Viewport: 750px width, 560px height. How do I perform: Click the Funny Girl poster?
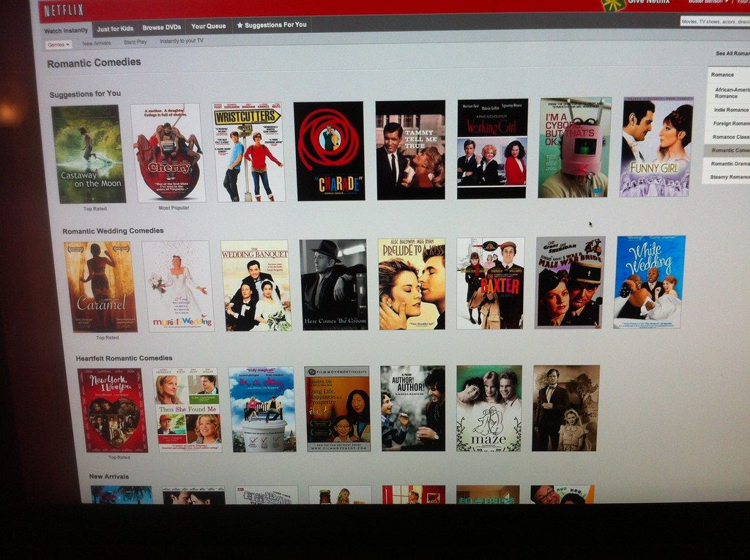[x=656, y=147]
